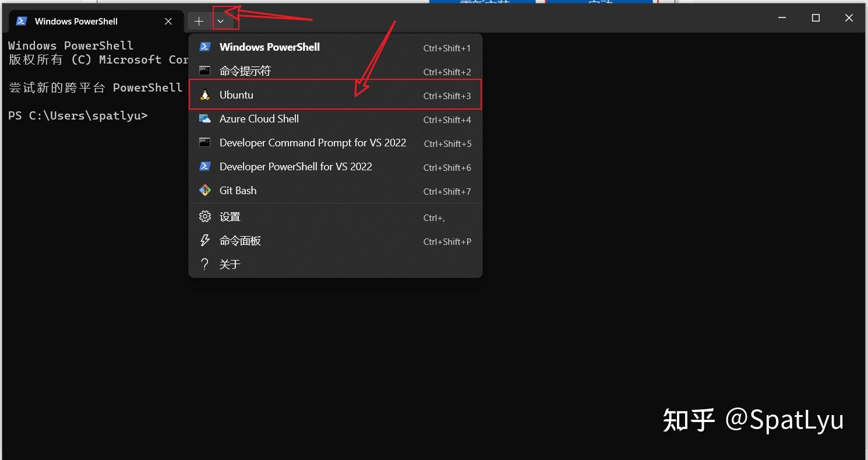Viewport: 868px width, 460px height.
Task: Click the 命令面板 lightning icon
Action: [204, 240]
